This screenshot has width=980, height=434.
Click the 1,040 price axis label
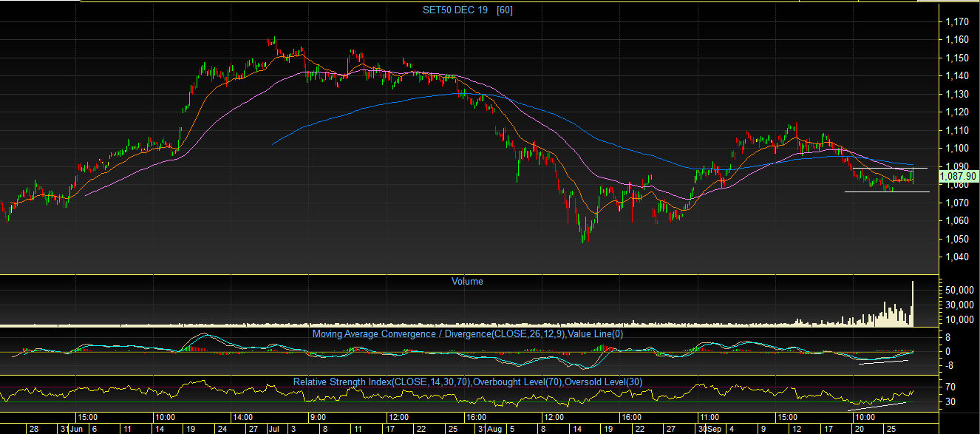[957, 257]
